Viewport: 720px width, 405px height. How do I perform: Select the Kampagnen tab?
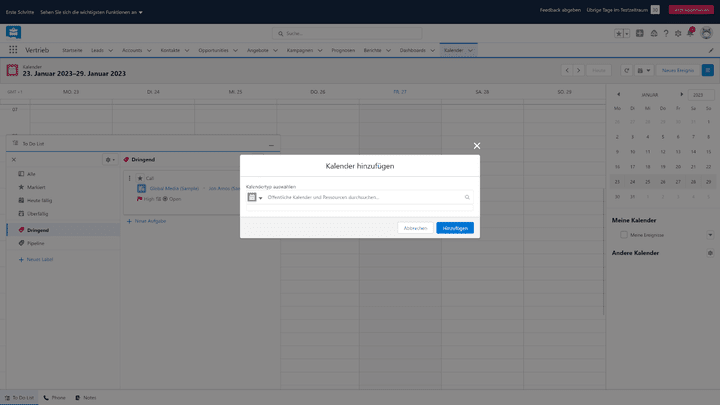click(300, 50)
